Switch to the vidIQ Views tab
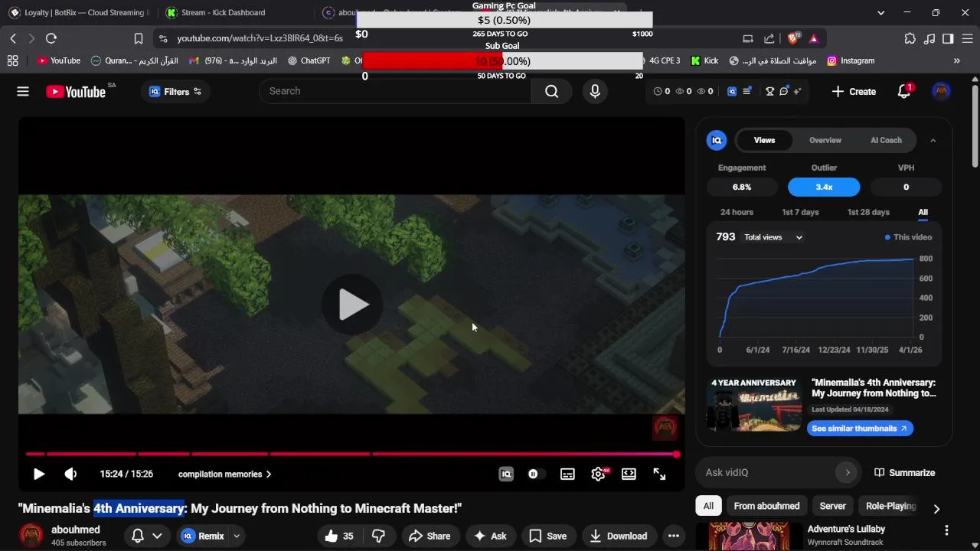Screen dimensions: 980x551 point(764,140)
